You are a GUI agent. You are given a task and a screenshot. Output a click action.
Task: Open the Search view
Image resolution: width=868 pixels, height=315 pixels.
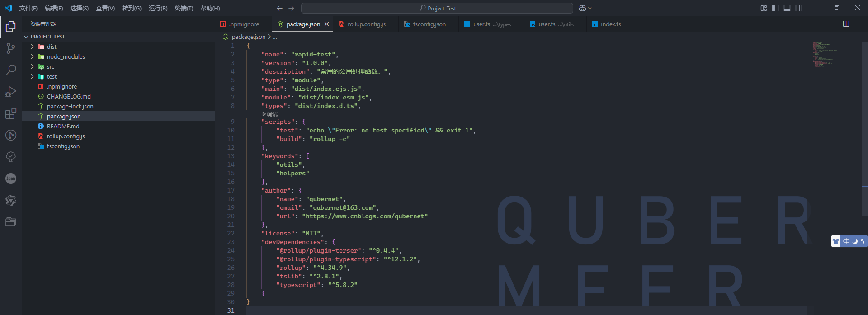[x=11, y=70]
